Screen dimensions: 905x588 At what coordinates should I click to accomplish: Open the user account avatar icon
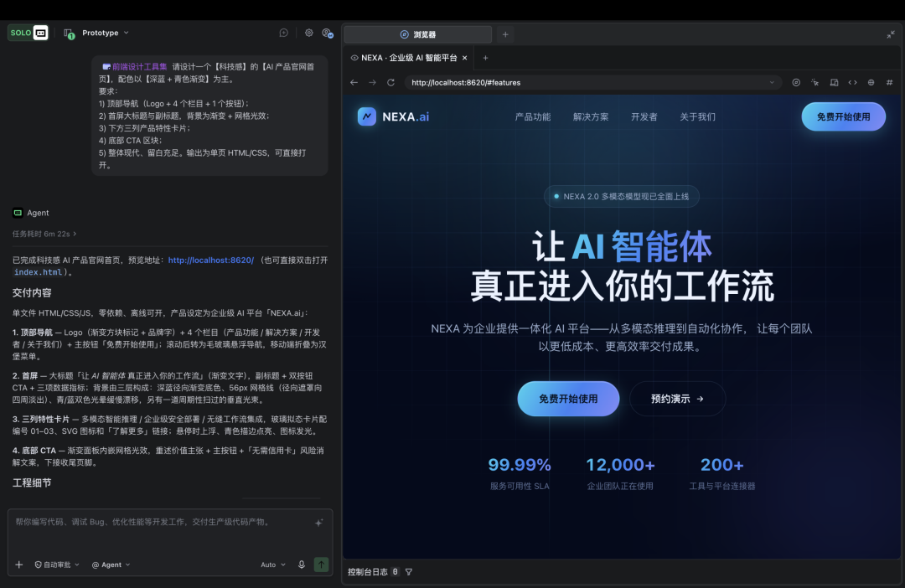(x=328, y=34)
